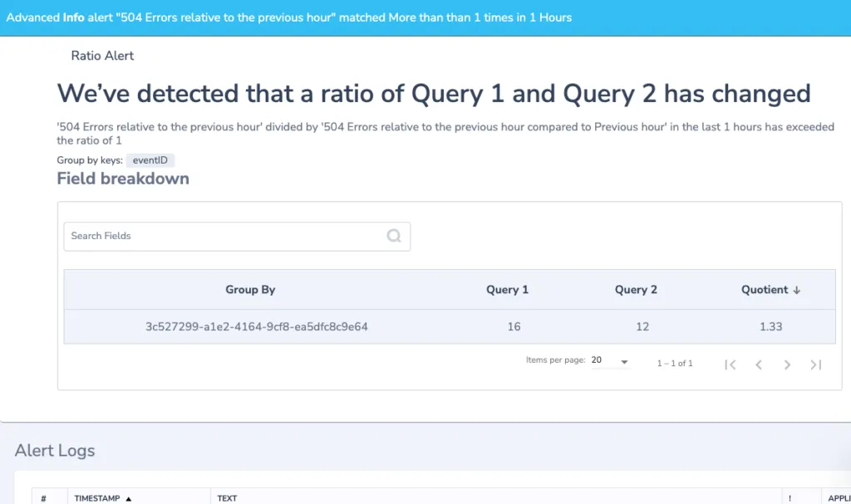Click the Search Fields input box
Image resolution: width=851 pixels, height=504 pixels.
(237, 236)
